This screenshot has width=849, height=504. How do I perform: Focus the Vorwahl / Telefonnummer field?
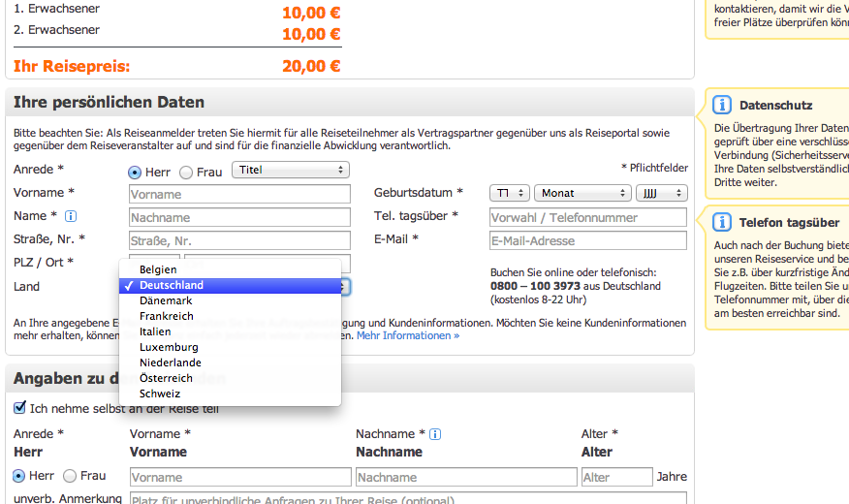(588, 218)
